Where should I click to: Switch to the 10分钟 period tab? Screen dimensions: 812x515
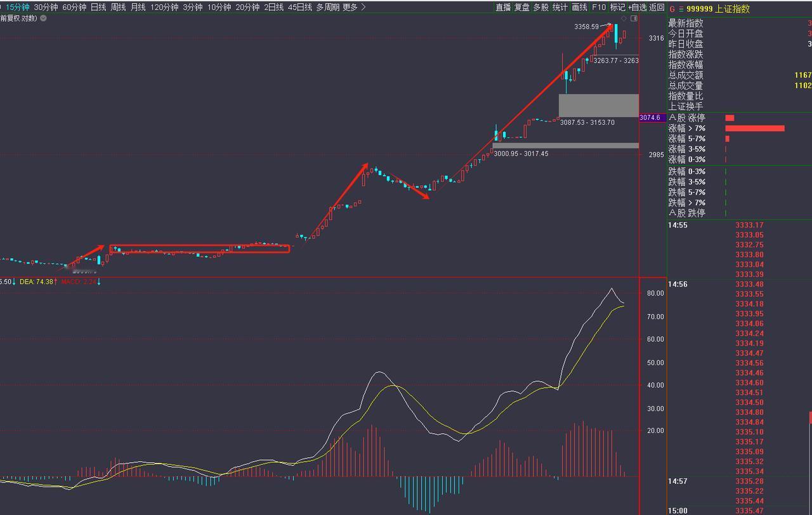click(x=219, y=8)
